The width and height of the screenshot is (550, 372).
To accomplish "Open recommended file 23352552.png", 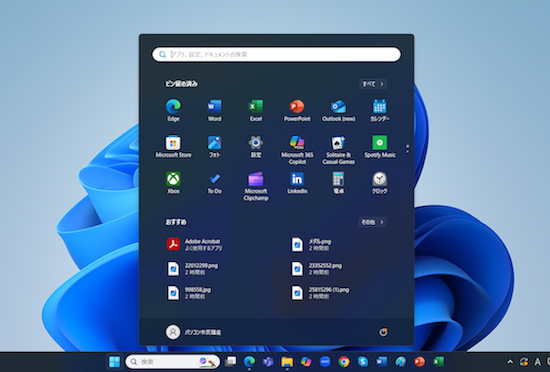I will tap(316, 269).
